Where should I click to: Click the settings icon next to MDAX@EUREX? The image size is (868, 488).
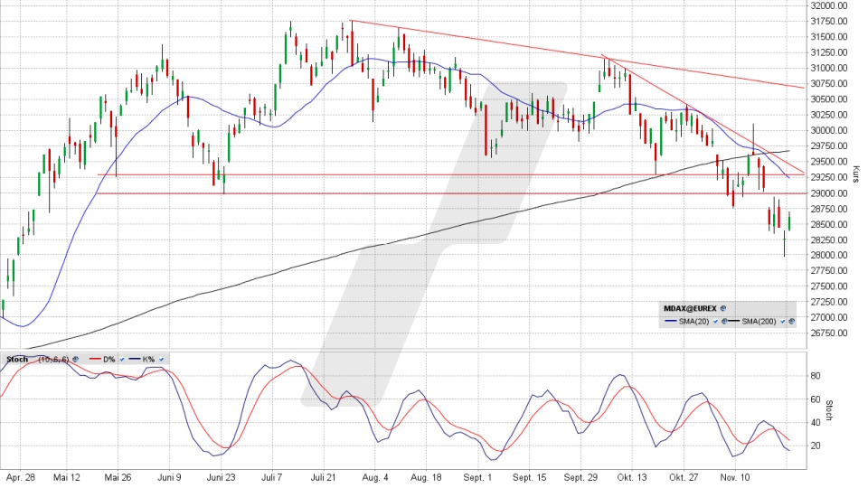point(722,308)
